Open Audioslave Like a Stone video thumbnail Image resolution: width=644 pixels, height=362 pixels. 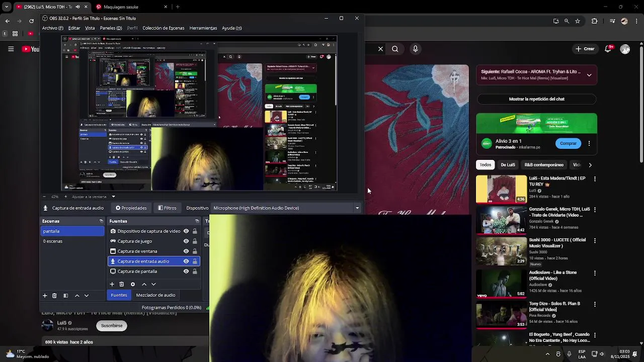coord(501,283)
